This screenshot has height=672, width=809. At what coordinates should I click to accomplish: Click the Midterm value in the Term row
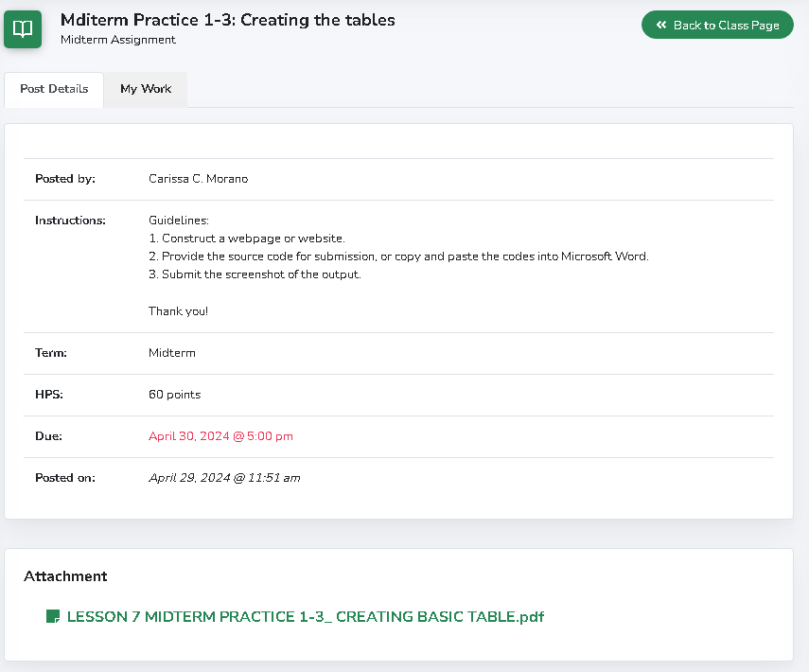pos(171,353)
